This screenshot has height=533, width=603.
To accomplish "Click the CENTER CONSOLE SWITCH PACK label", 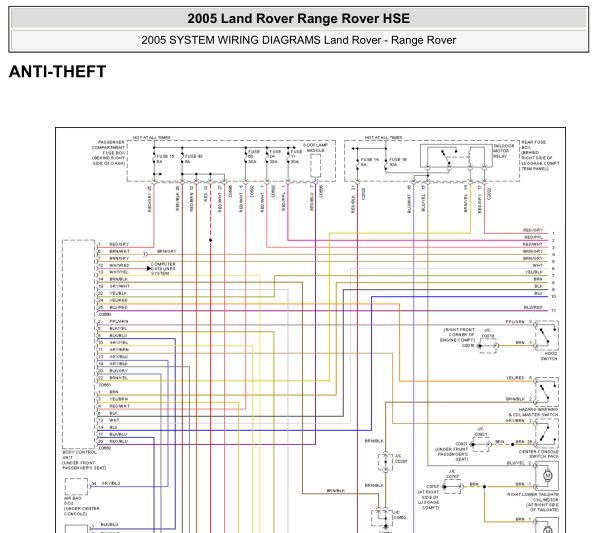I will 539,454.
